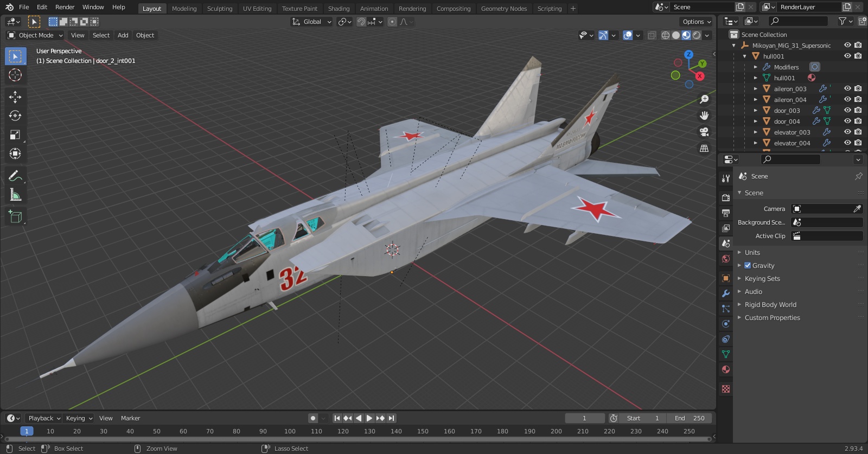Open the Texture properties tab

coord(726,389)
